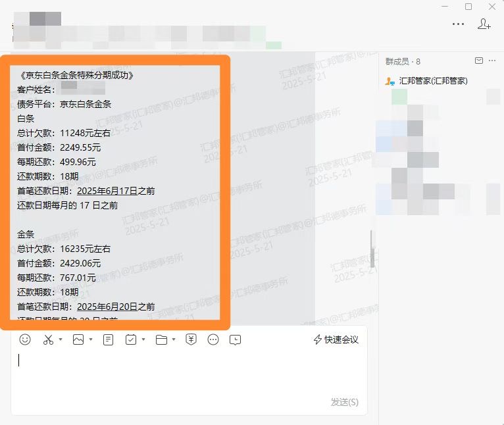Open members panel three-dot menu
The height and width of the screenshot is (425, 504).
tap(492, 61)
